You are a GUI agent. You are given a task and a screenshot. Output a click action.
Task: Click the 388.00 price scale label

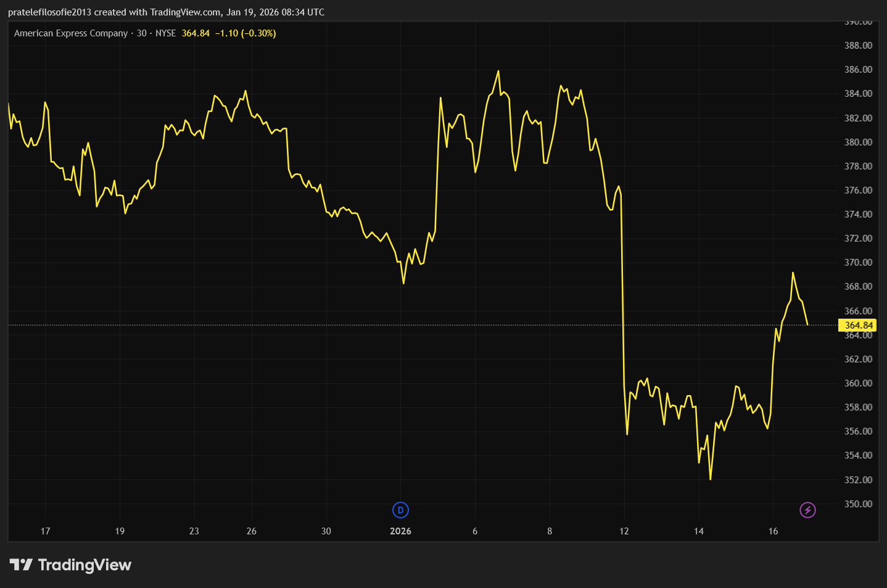858,46
